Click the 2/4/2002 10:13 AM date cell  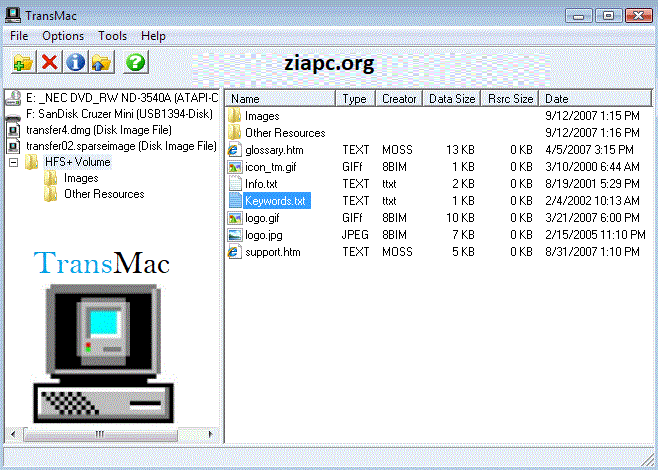tap(592, 201)
